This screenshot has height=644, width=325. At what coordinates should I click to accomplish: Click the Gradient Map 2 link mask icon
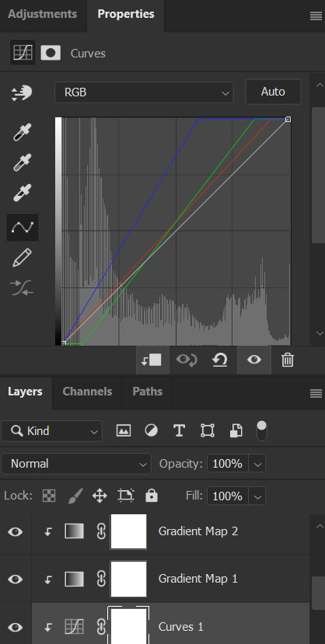click(x=100, y=531)
